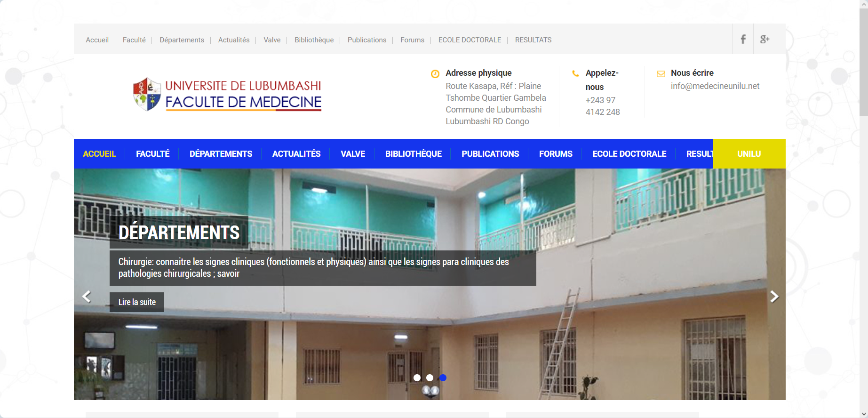Click the info@medecineunilu.net email address

click(715, 86)
